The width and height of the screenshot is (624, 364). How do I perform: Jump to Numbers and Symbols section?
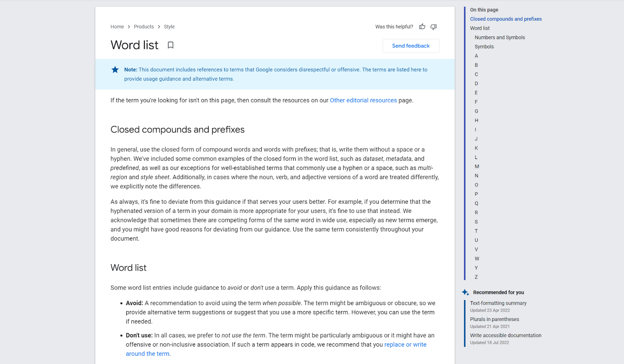500,37
